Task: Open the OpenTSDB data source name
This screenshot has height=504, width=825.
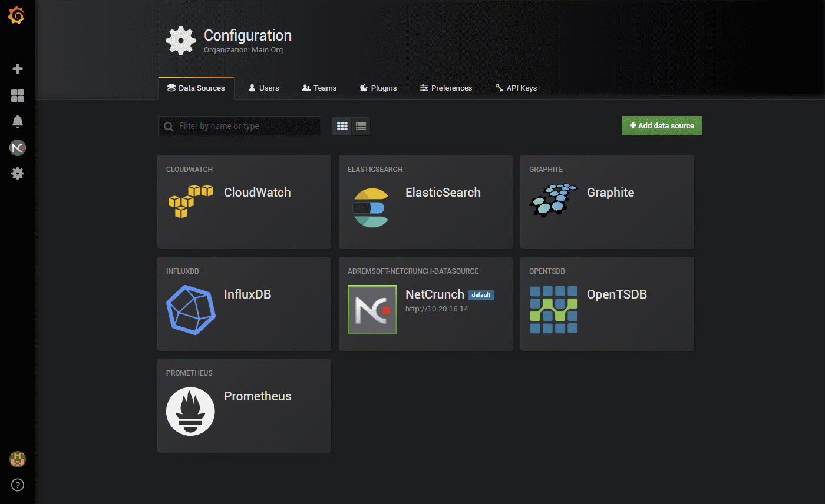Action: [x=617, y=294]
